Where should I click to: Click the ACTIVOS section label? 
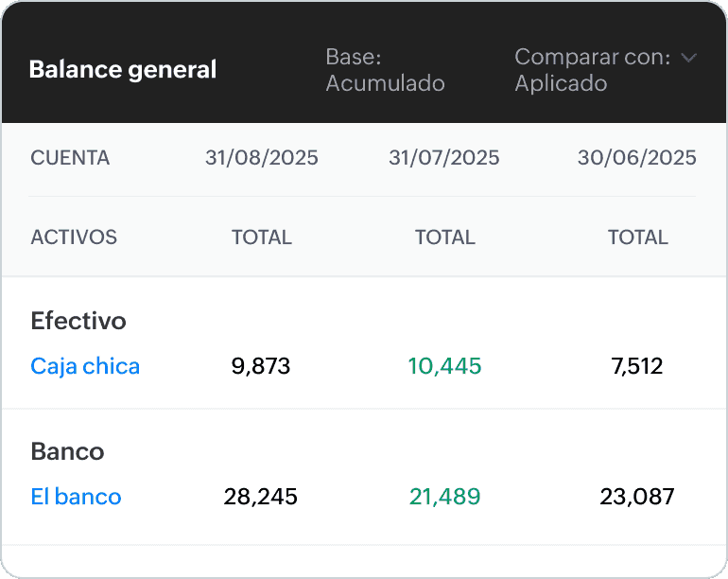(74, 237)
